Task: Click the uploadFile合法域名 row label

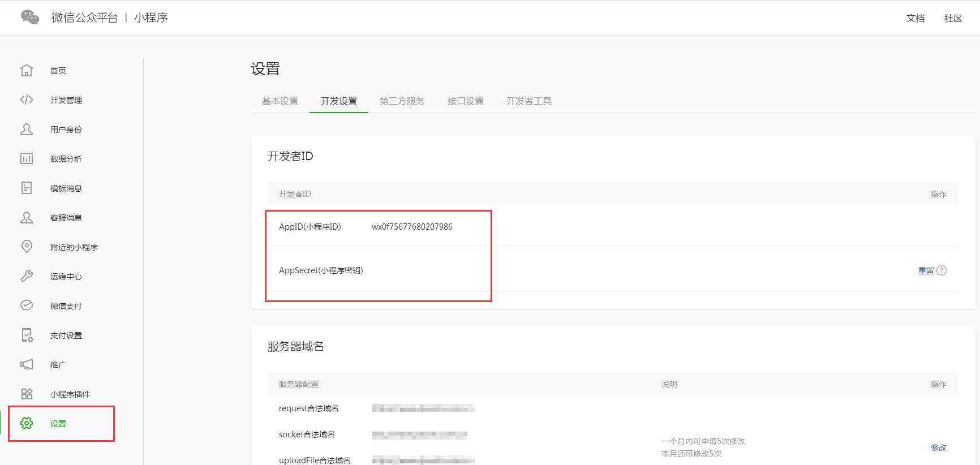Action: 315,460
